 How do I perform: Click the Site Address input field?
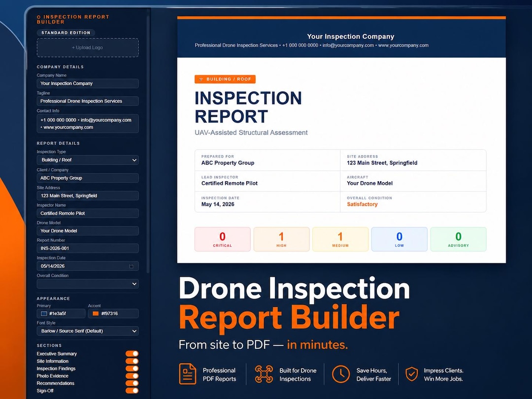pyautogui.click(x=88, y=196)
